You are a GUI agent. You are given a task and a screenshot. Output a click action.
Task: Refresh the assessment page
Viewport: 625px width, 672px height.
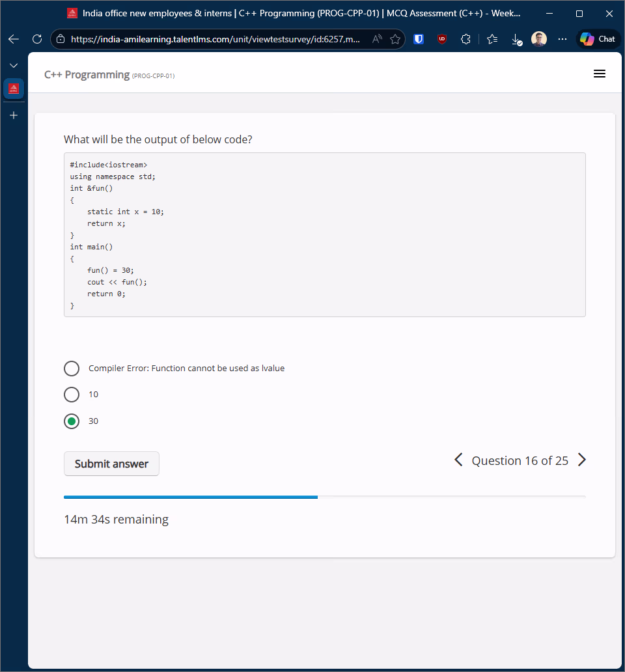[37, 39]
